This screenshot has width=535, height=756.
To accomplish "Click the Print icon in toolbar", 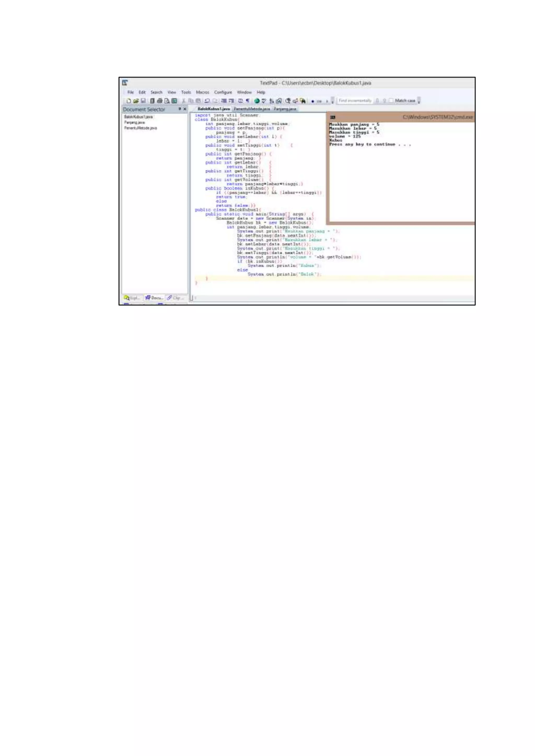I will click(x=160, y=101).
